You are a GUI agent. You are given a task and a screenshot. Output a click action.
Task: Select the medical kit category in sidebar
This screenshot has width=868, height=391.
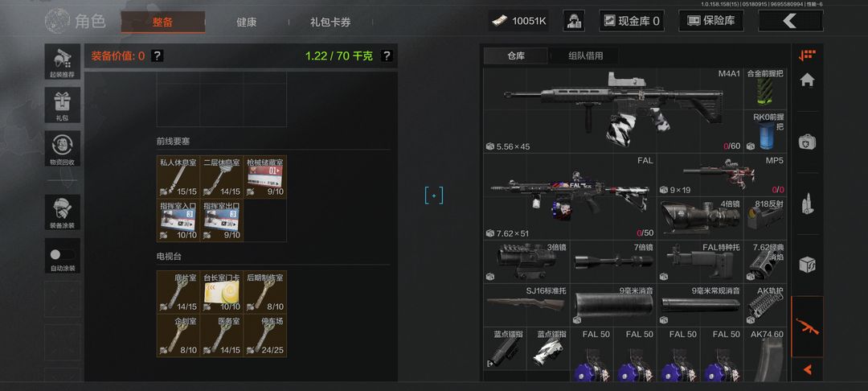click(x=808, y=142)
